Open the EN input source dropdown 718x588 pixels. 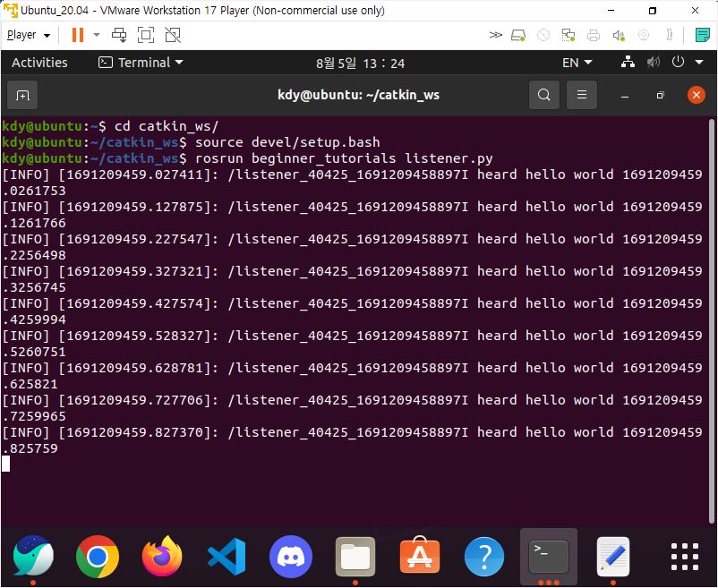click(x=577, y=63)
